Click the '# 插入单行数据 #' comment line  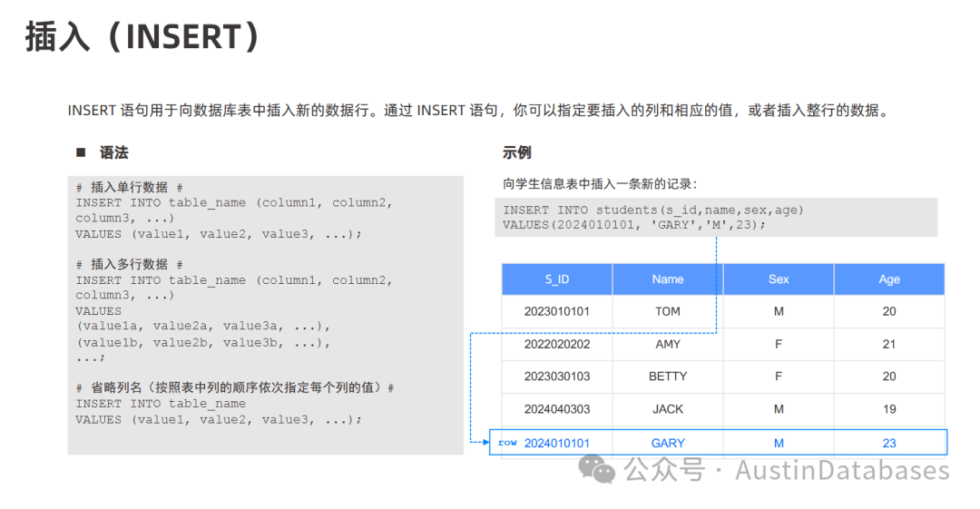tap(130, 187)
